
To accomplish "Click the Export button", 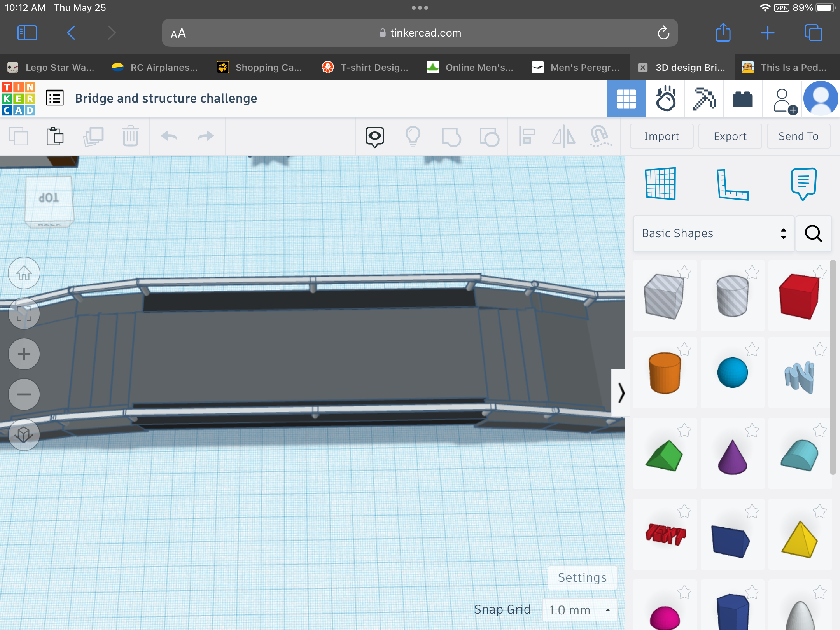I will [x=730, y=136].
